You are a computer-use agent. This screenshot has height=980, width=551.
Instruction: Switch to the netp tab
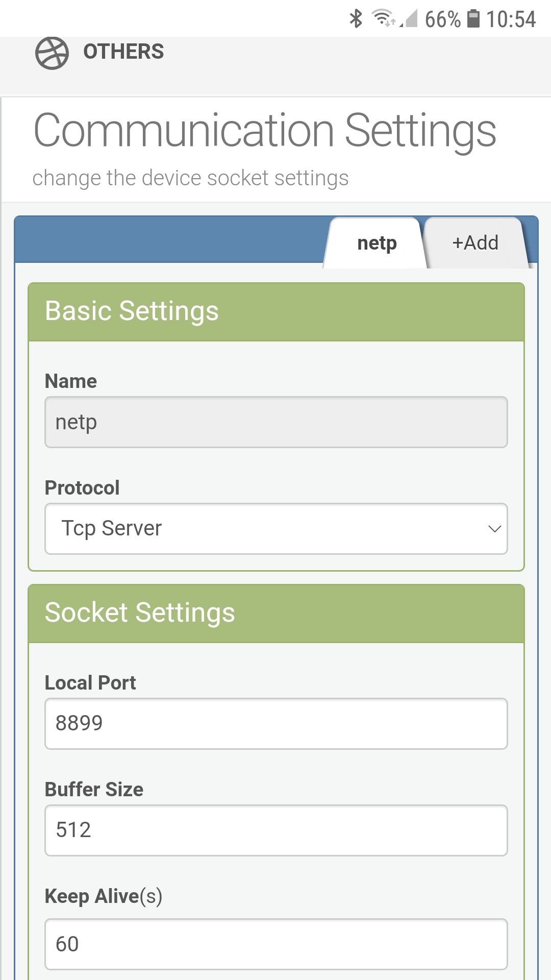(377, 243)
